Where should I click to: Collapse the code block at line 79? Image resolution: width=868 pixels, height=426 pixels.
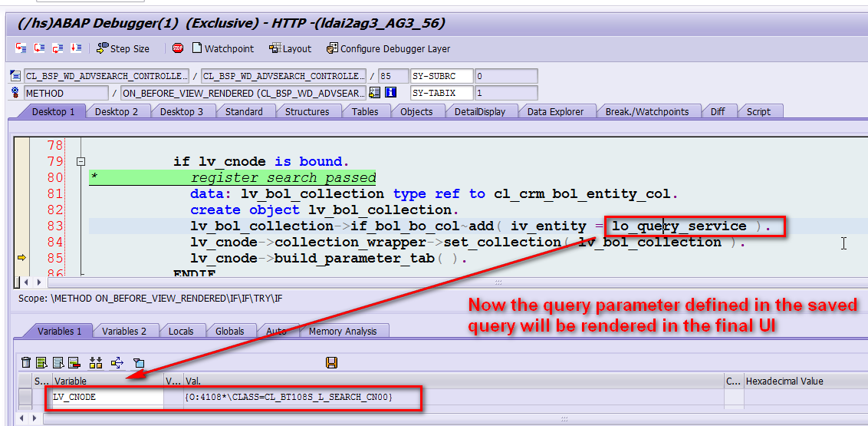(81, 162)
